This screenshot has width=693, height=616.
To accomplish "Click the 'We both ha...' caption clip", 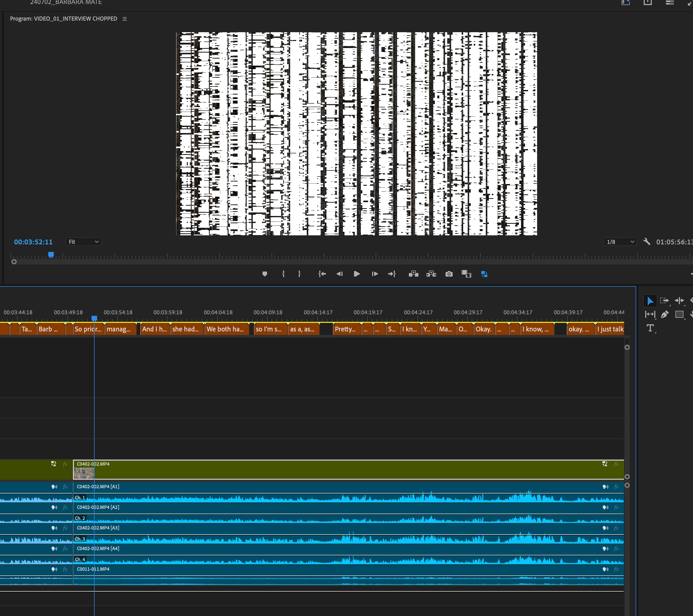I will pyautogui.click(x=226, y=329).
